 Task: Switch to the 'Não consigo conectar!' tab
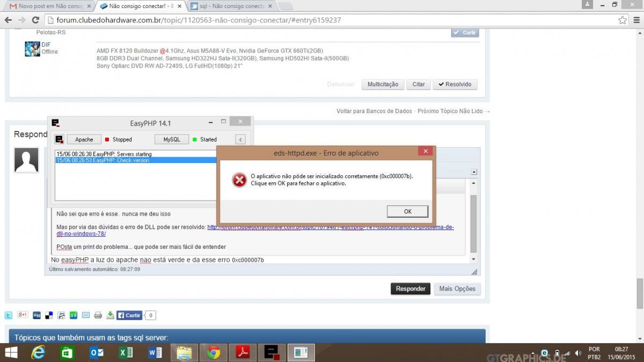140,6
